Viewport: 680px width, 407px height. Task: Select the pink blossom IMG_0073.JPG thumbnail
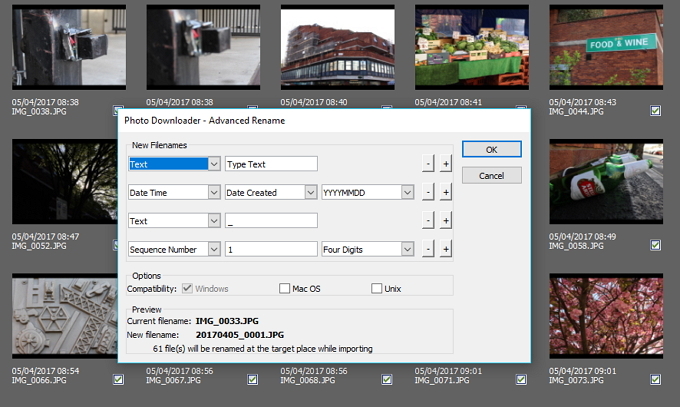(606, 316)
